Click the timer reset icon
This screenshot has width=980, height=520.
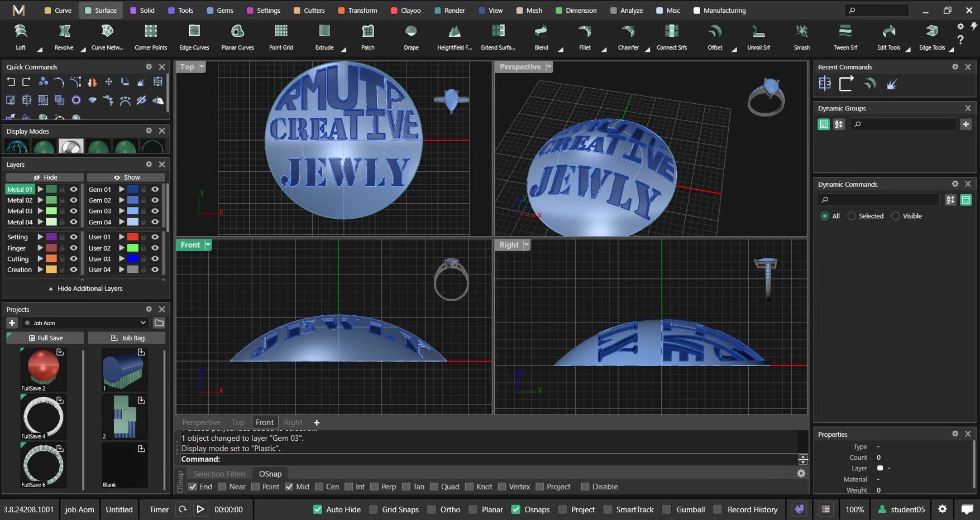[183, 509]
